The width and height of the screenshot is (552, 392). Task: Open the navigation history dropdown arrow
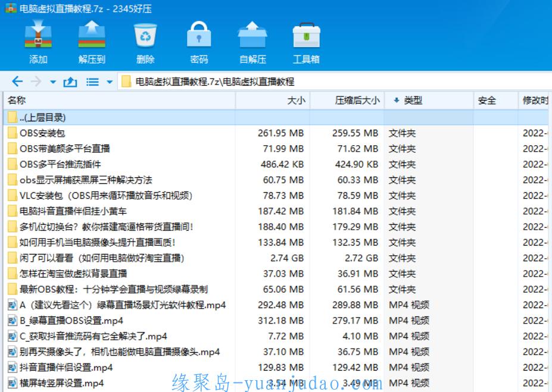53,82
